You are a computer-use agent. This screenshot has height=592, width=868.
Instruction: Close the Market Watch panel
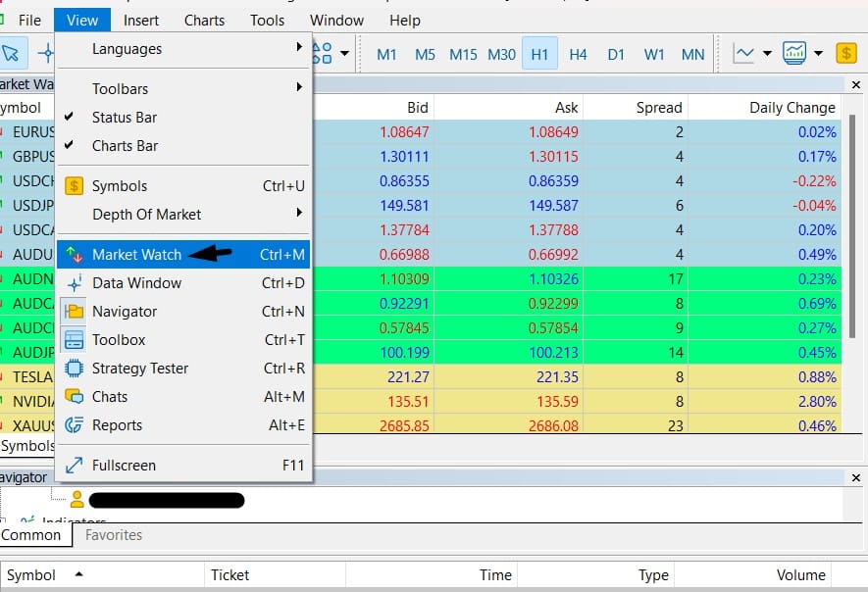pyautogui.click(x=856, y=84)
